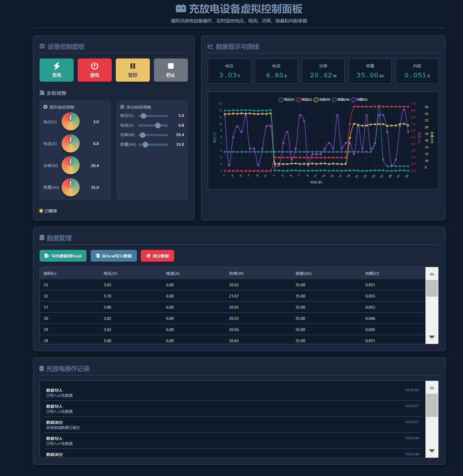Click up arrow of data table scrollbar
This screenshot has height=476, width=463.
[432, 274]
